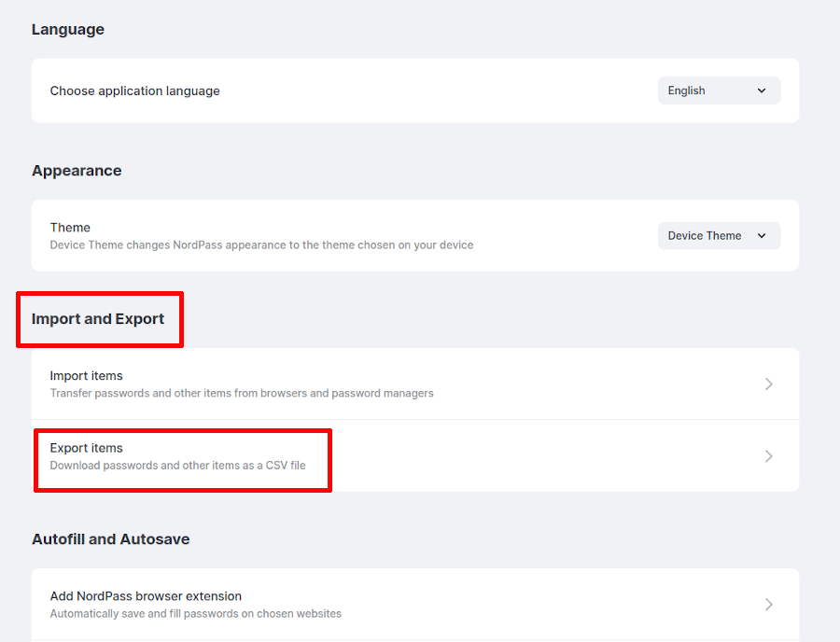
Task: Click the Import and Export heading
Action: pos(98,319)
